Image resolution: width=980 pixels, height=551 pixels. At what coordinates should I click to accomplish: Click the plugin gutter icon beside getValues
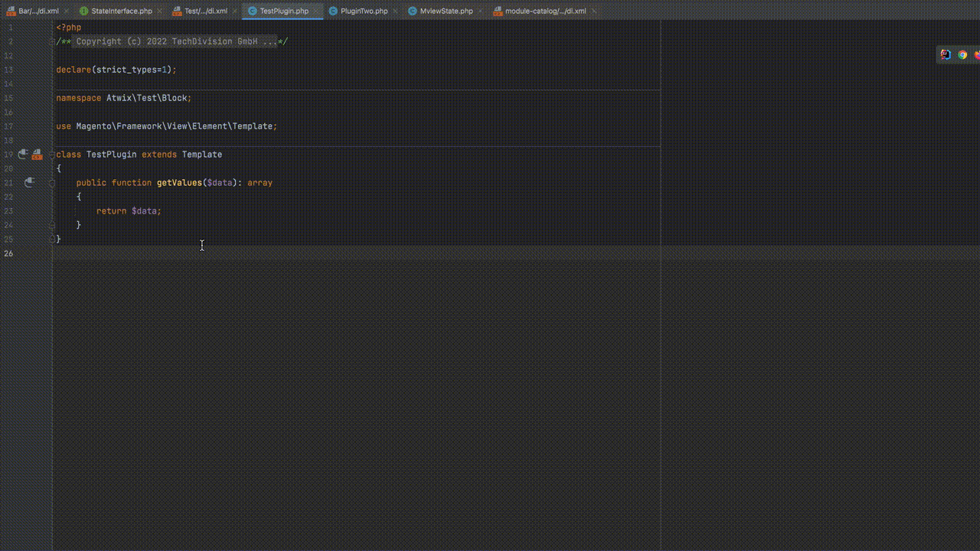click(29, 182)
